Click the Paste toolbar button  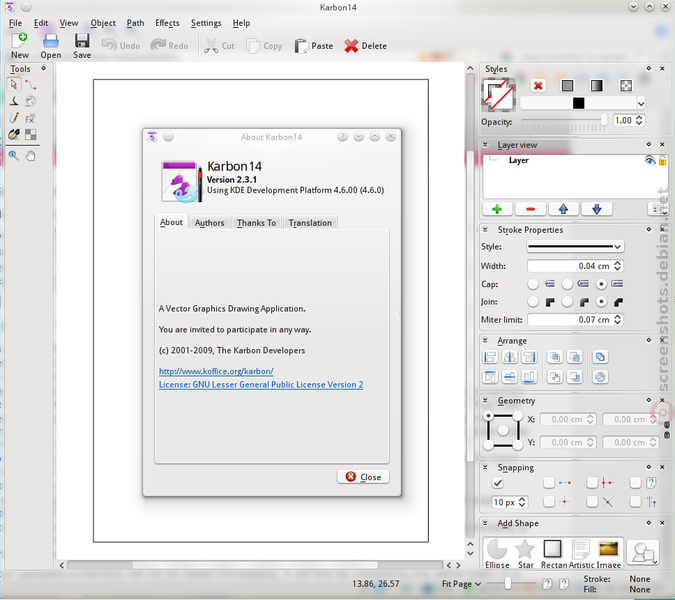(x=314, y=46)
